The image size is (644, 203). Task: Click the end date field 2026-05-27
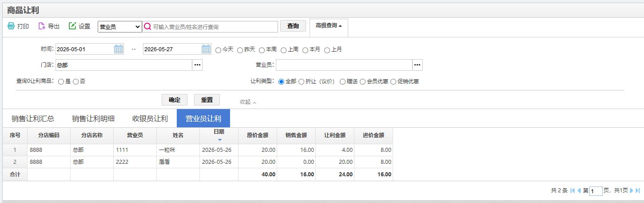(x=172, y=49)
